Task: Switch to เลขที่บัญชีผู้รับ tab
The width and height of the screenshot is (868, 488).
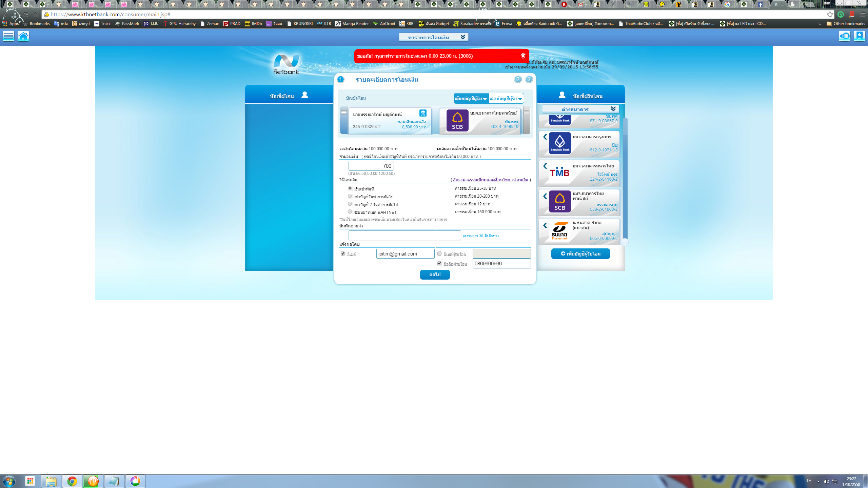Action: [x=506, y=99]
